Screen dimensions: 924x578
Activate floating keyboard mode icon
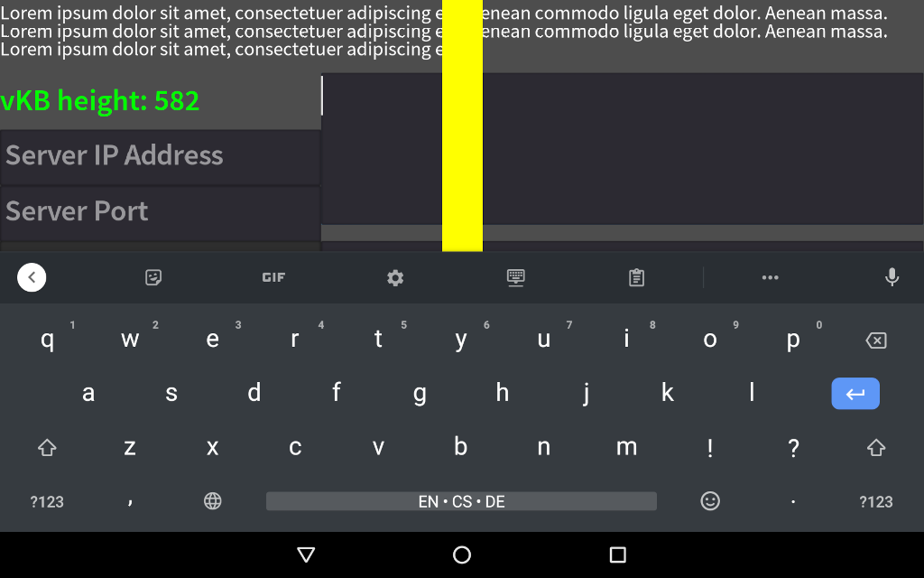click(x=515, y=277)
